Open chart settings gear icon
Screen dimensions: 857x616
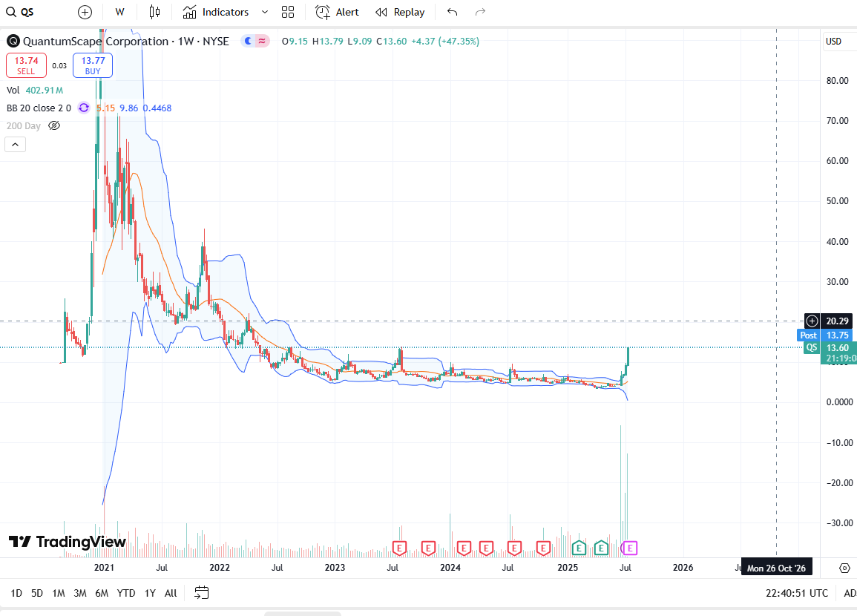pos(844,568)
